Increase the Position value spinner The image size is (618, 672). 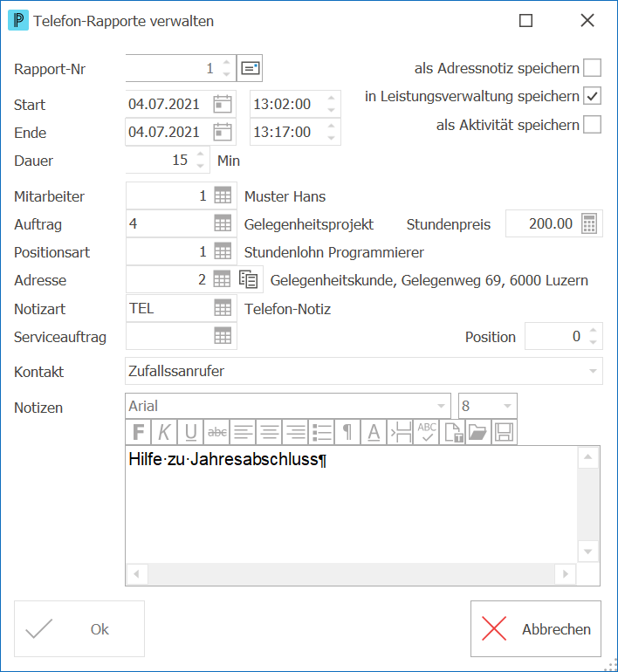click(593, 331)
